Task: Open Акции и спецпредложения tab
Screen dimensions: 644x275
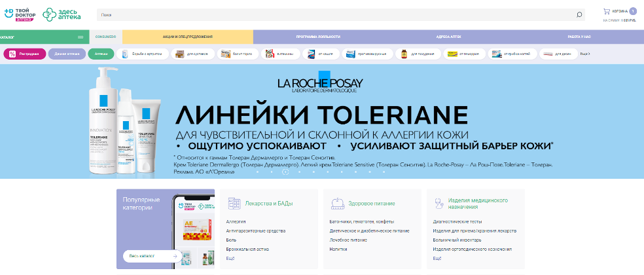Action: 188,37
